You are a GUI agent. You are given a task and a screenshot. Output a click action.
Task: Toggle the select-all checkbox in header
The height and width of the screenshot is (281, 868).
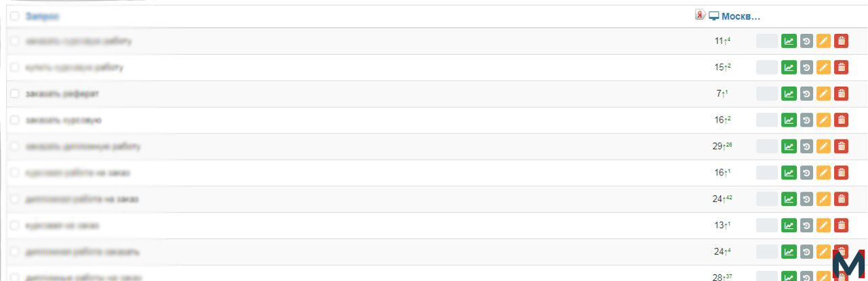[x=15, y=16]
